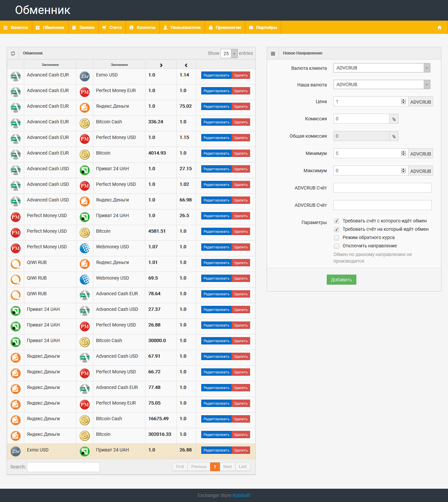This screenshot has width=448, height=502.
Task: Click page 1 pagination button
Action: click(x=215, y=467)
